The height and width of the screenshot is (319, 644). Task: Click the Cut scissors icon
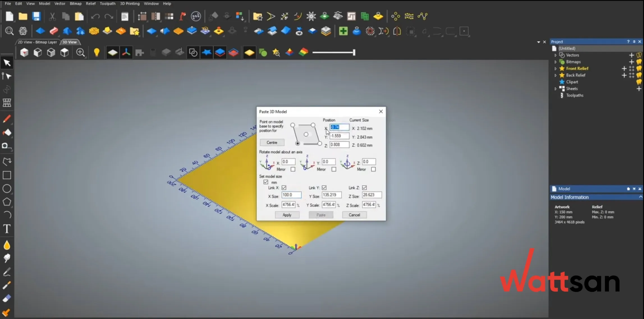(x=52, y=16)
